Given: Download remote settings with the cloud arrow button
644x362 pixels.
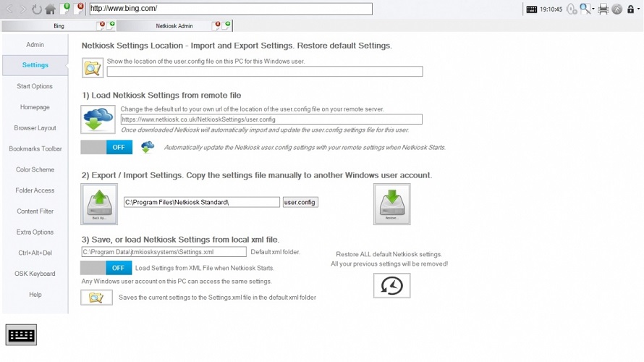Looking at the screenshot, I should 98,119.
